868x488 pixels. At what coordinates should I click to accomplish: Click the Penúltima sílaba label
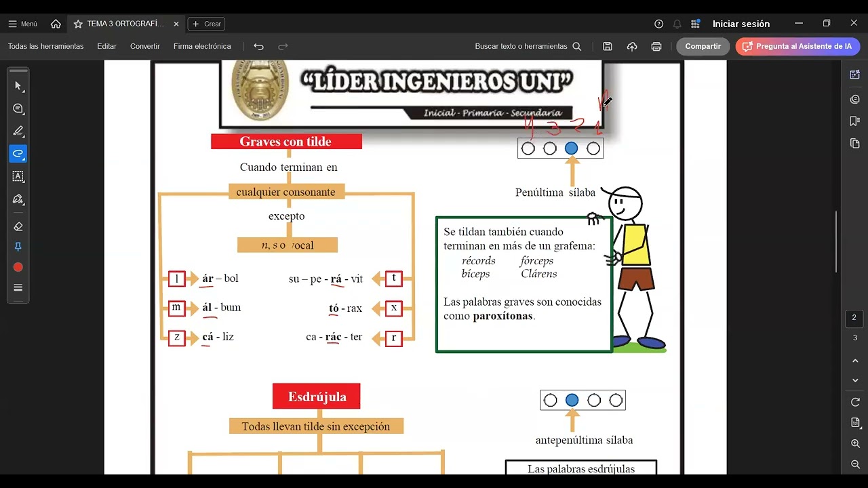click(x=555, y=192)
